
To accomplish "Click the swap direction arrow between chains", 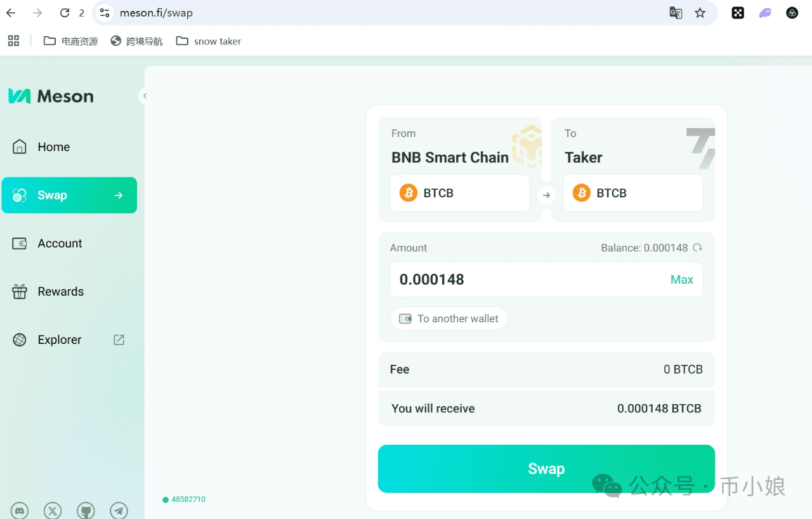I will tap(546, 195).
